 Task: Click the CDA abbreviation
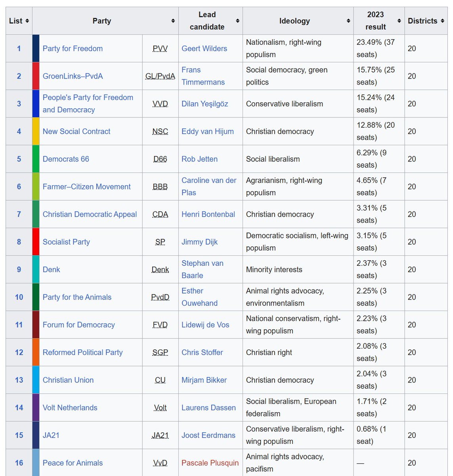coord(160,214)
